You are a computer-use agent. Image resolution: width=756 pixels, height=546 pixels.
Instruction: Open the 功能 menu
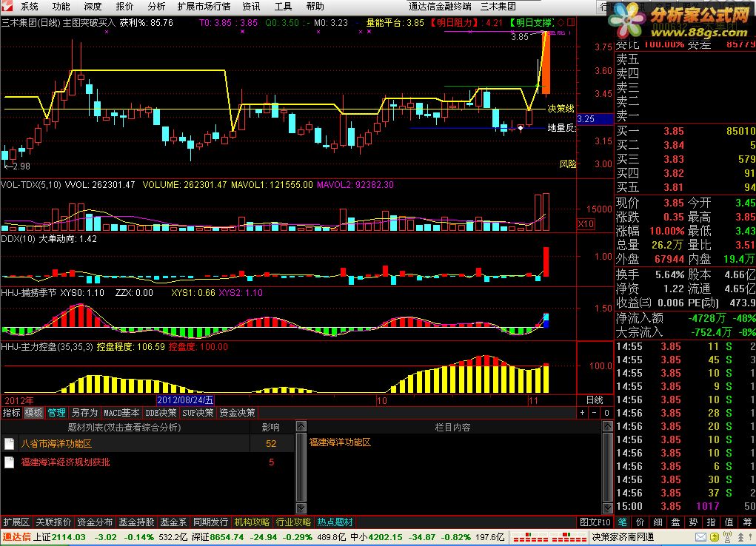click(61, 6)
